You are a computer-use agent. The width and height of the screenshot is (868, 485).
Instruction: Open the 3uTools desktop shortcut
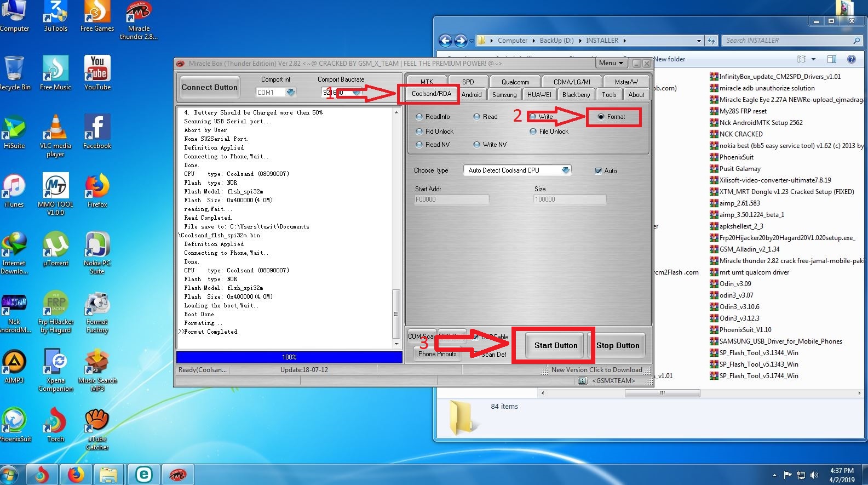[55, 16]
